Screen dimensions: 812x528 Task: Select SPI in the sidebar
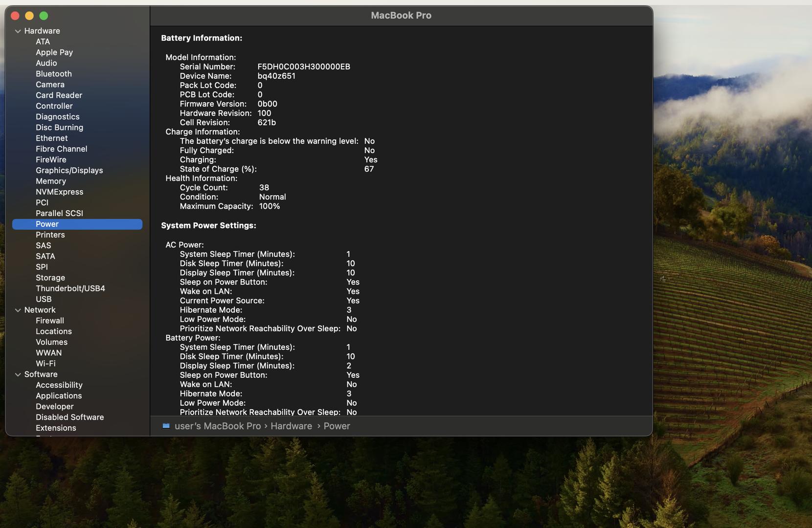(x=42, y=267)
